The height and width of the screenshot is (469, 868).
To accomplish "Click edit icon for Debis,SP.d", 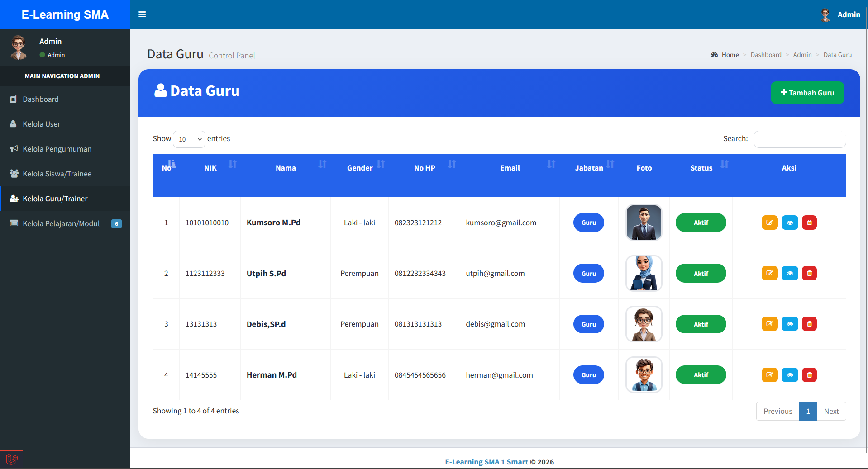I will coord(769,324).
